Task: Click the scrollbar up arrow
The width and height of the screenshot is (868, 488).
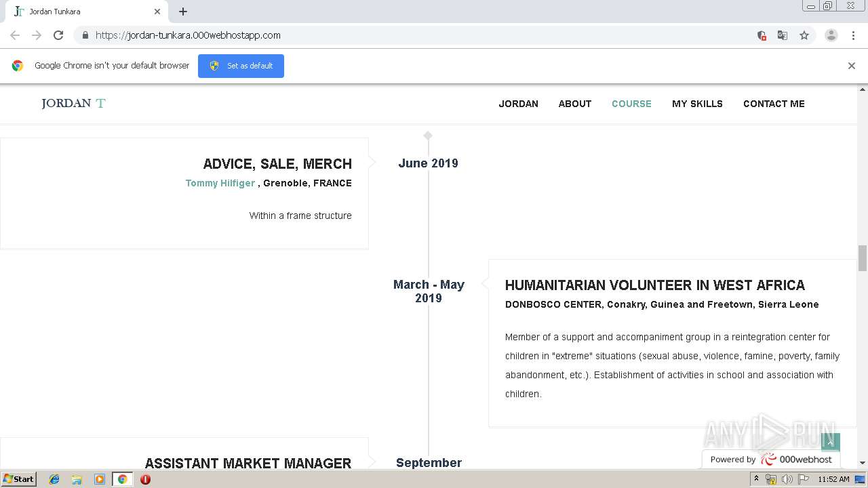Action: (x=863, y=89)
